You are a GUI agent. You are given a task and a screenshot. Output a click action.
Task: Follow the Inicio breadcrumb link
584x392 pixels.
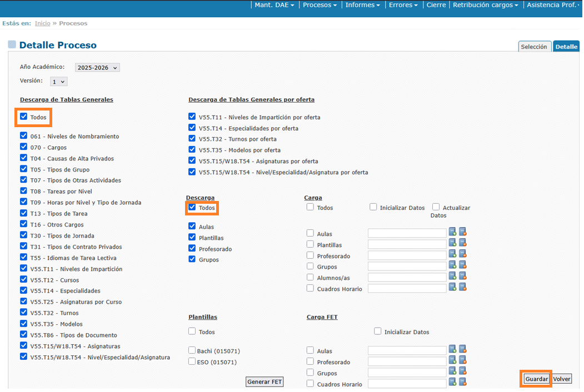pos(42,23)
